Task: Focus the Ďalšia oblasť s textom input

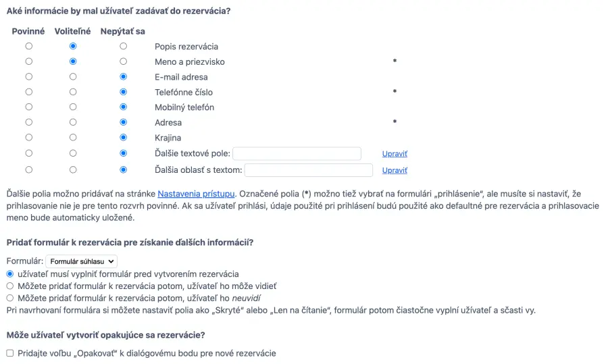Action: click(308, 170)
